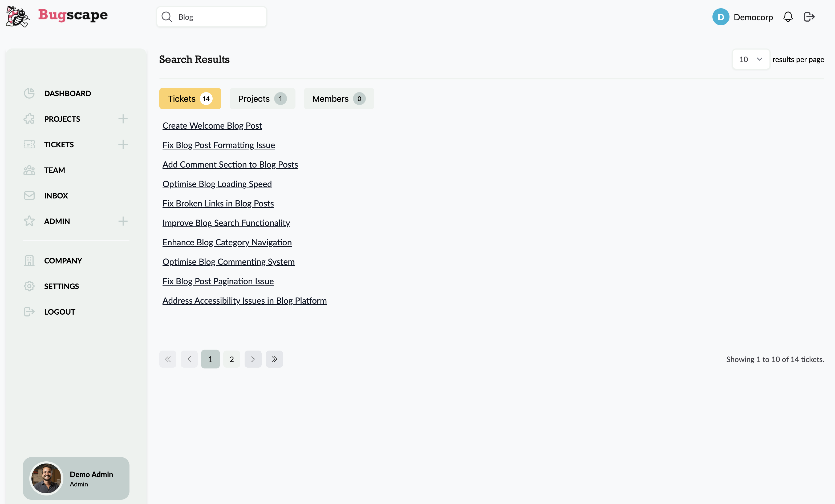Click the Inbox envelope icon
Viewport: 835px width, 504px height.
(29, 196)
